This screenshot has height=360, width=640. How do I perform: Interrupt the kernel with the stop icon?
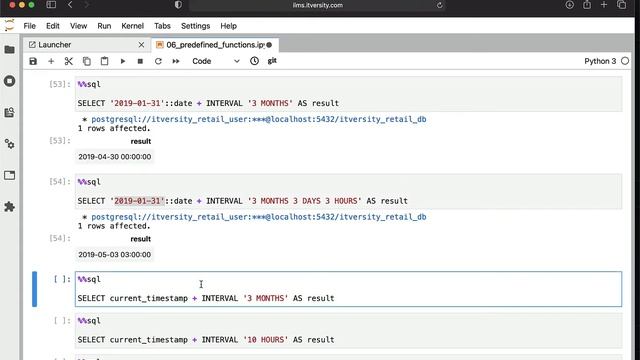[140, 61]
